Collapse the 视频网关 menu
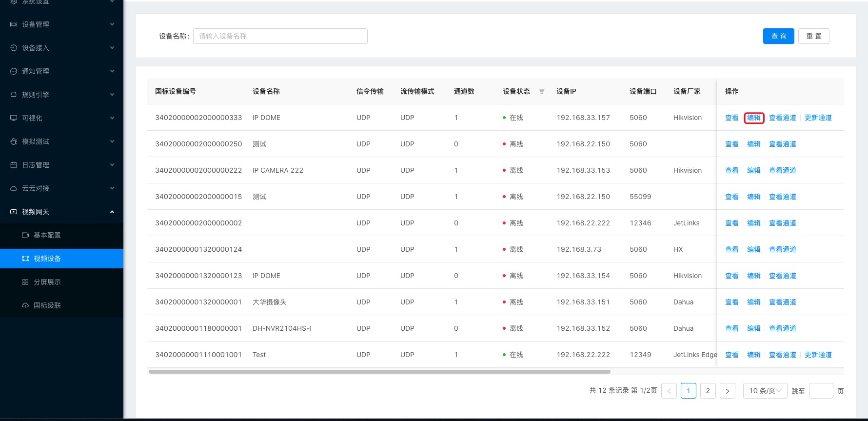 coord(112,212)
